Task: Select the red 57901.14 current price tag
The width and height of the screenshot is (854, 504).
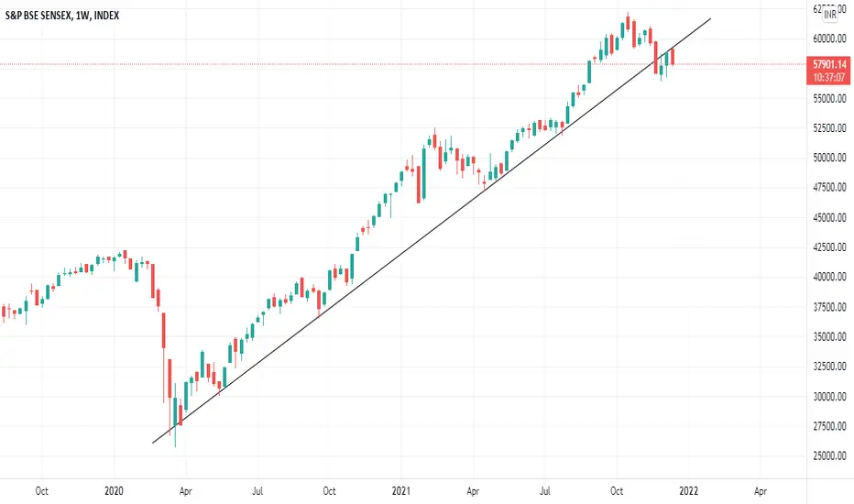Action: pos(829,64)
